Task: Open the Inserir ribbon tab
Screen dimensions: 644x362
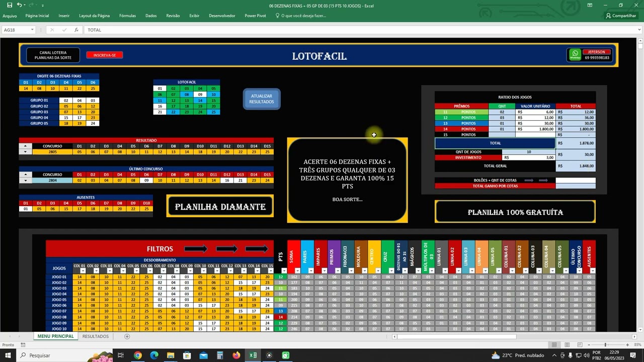Action: click(64, 16)
